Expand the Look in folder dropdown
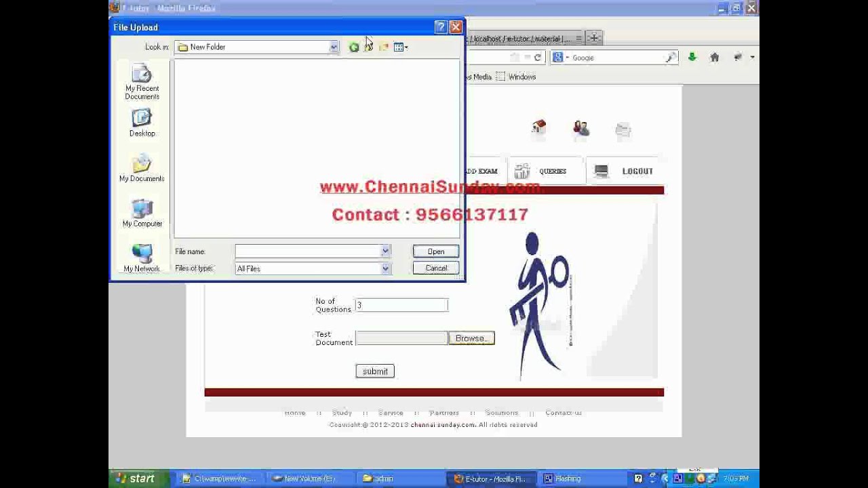 coord(334,47)
